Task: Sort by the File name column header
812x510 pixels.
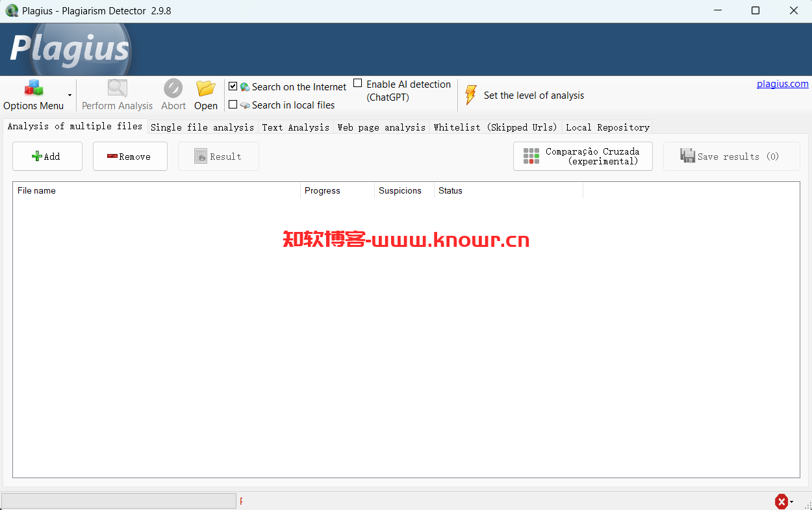Action: pos(157,190)
